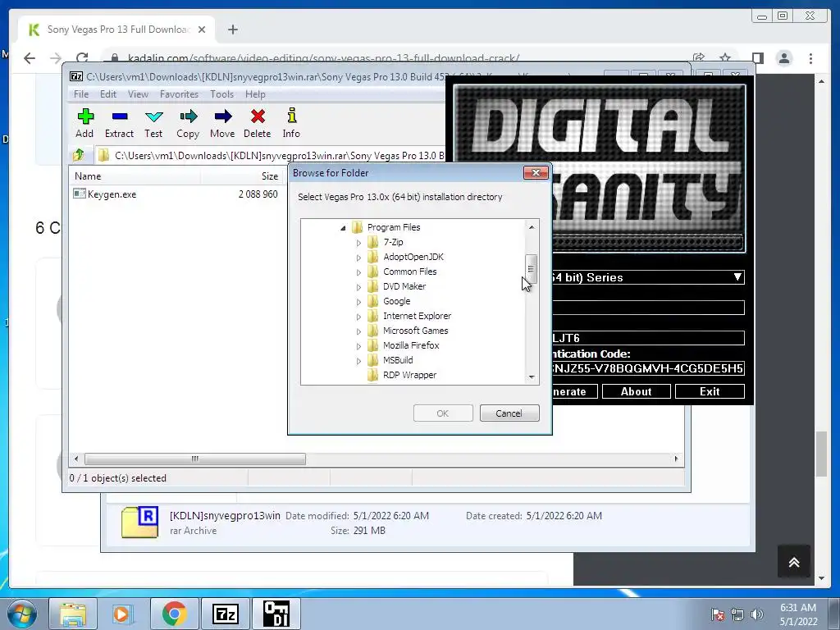
Task: Bookmark this page with star icon
Action: coord(725,58)
